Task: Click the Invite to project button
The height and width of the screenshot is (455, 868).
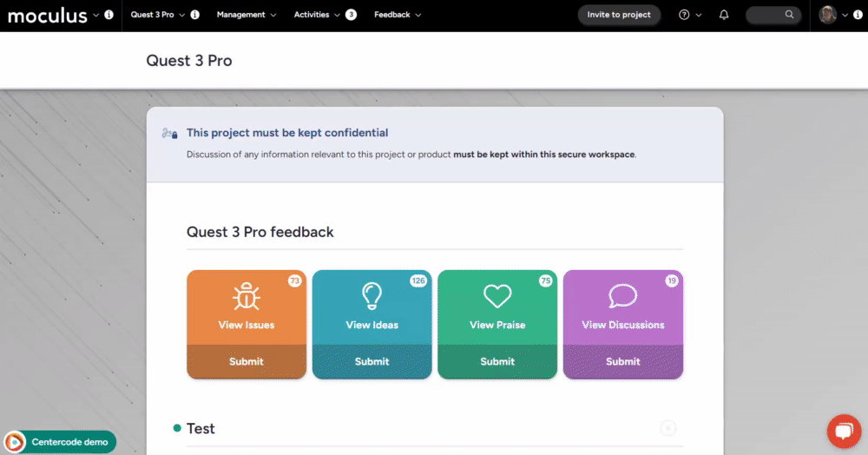Action: tap(619, 15)
